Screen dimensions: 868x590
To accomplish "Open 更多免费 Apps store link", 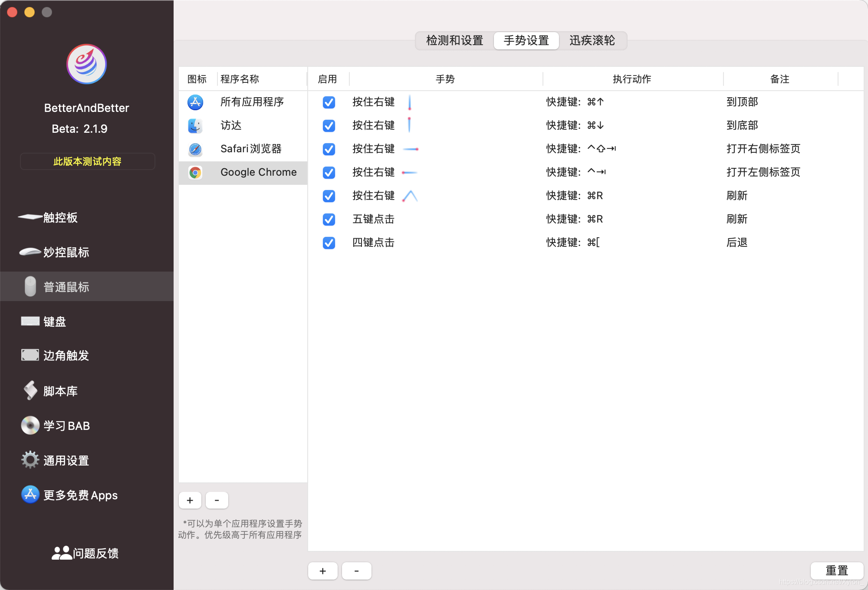I will coord(80,495).
